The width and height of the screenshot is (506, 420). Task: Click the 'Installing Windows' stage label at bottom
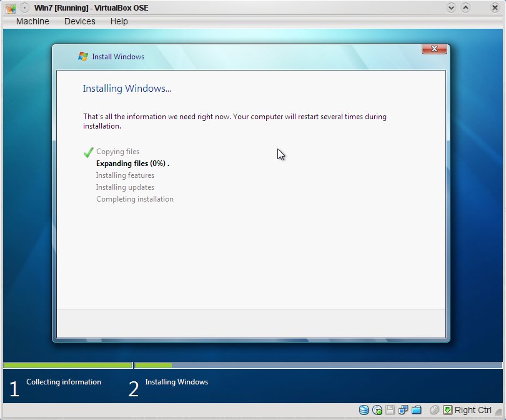point(177,382)
